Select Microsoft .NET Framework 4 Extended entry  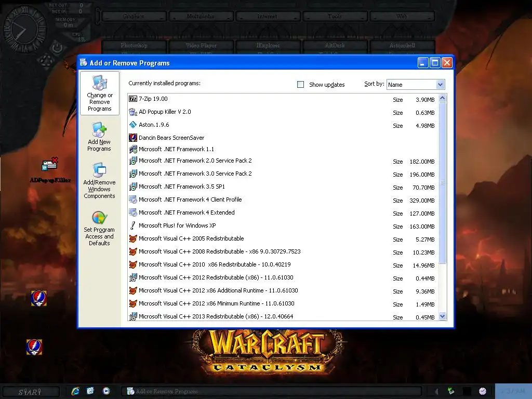pyautogui.click(x=284, y=212)
